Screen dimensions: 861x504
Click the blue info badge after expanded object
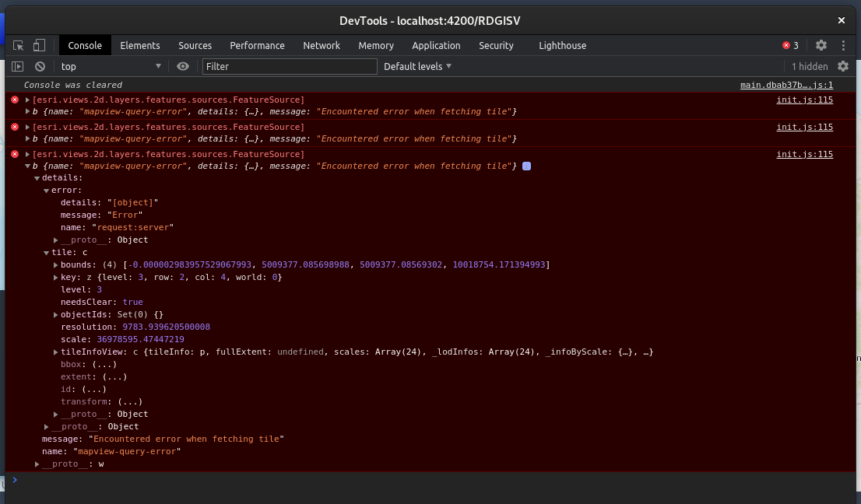526,166
